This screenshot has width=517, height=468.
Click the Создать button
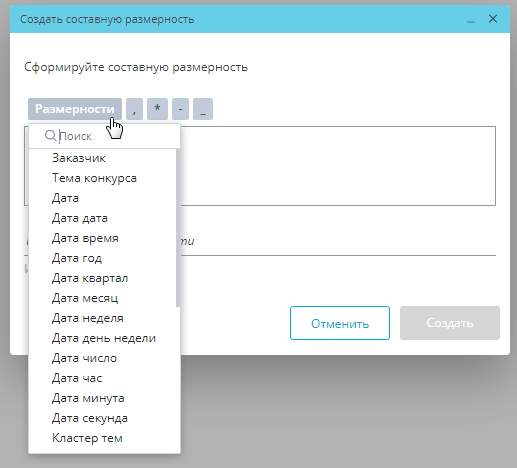[x=450, y=323]
